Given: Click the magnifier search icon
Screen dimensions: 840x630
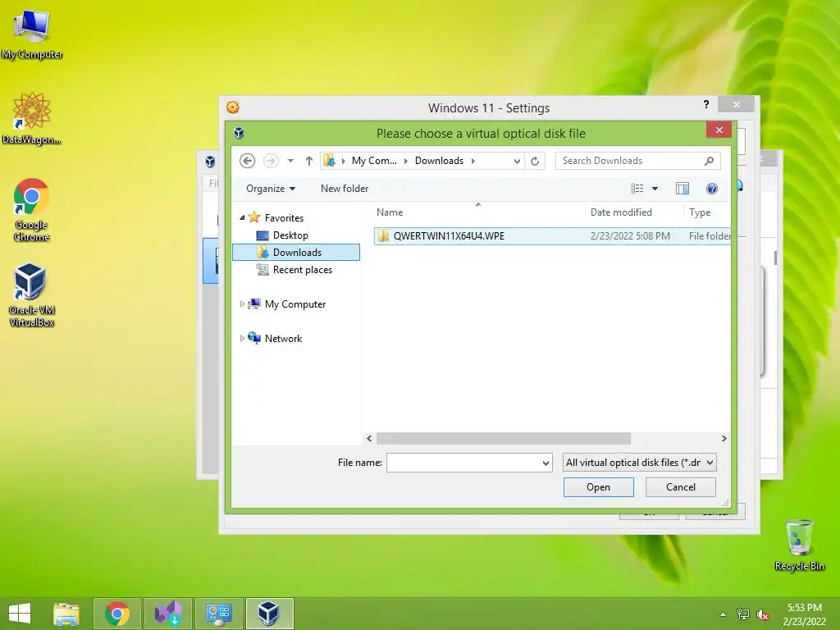Looking at the screenshot, I should pyautogui.click(x=710, y=161).
